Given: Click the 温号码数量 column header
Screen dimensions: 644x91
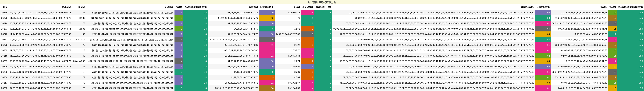Looking at the screenshot, I should (307, 7).
